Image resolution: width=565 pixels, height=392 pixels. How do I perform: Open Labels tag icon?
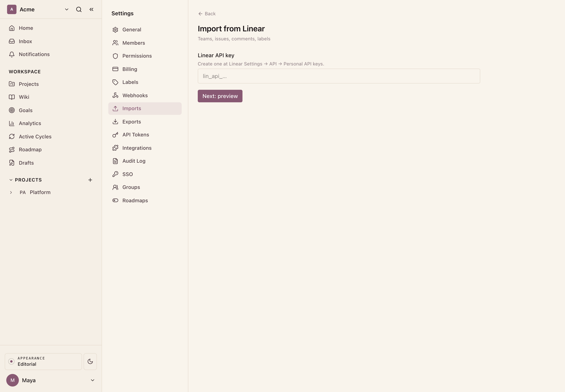pyautogui.click(x=115, y=82)
